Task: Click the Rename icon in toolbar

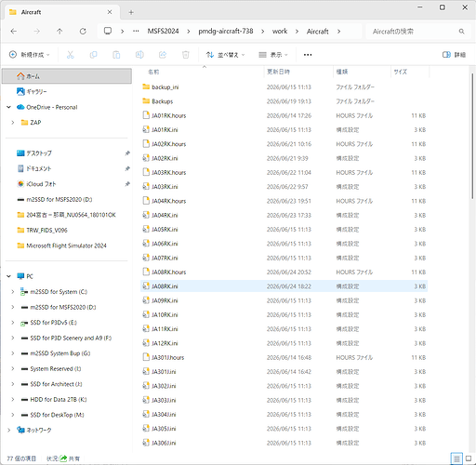Action: [139, 55]
